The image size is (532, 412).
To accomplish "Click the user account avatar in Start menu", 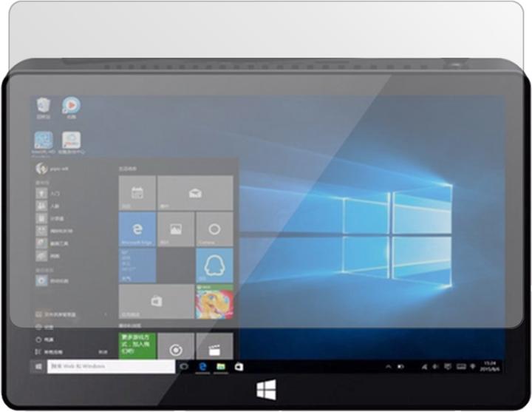I will point(41,168).
